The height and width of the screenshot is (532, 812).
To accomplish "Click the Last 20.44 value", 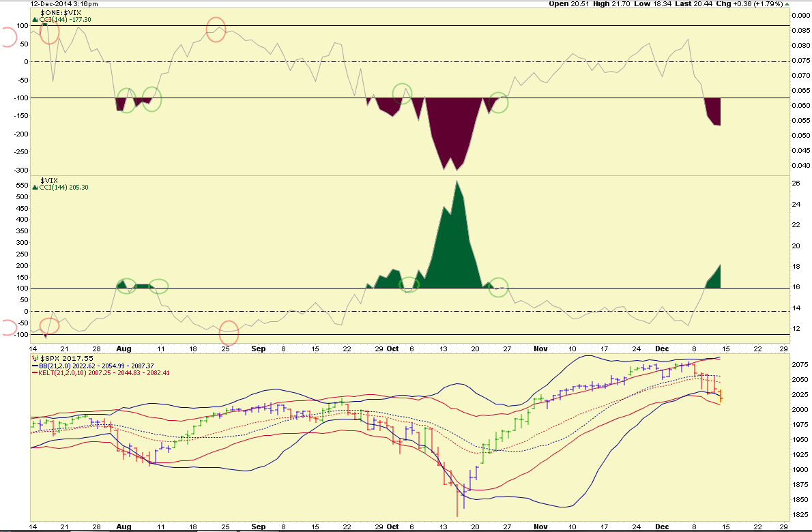I will coord(695,3).
